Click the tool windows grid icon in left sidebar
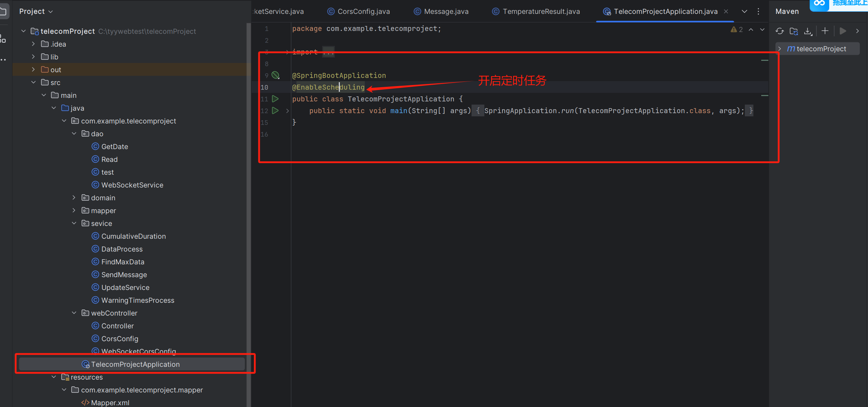The image size is (868, 407). point(4,39)
